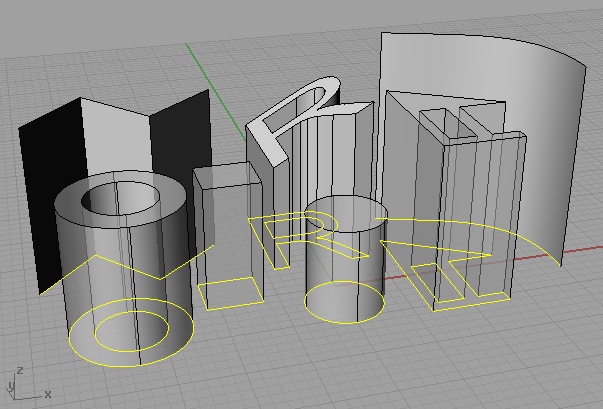Click the world axis icon in the corner
The width and height of the screenshot is (603, 409).
(17, 385)
